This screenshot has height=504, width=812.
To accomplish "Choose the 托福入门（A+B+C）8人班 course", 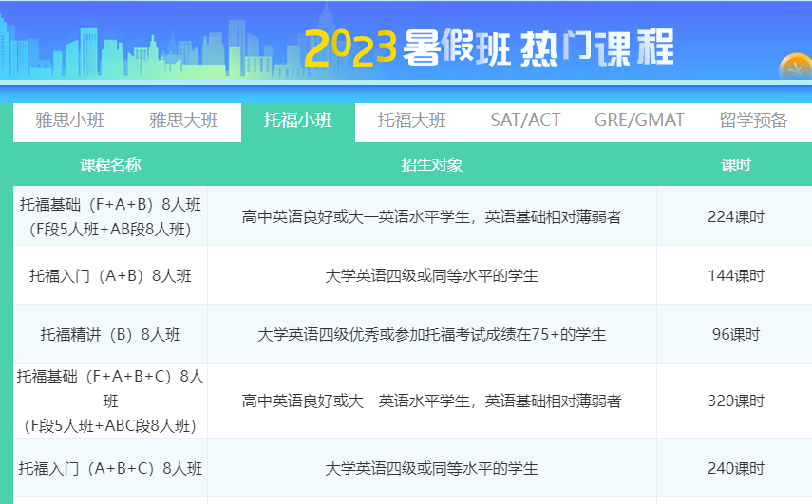I will point(110,468).
